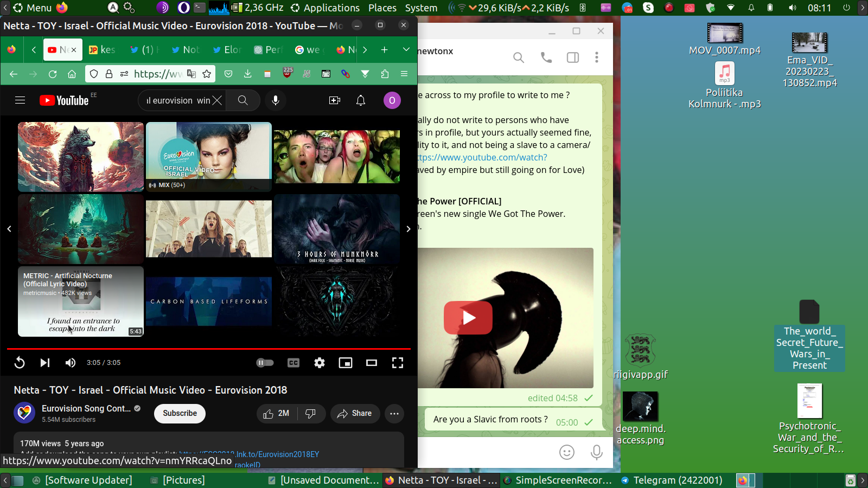Enter fullscreen for the video

pos(398,363)
